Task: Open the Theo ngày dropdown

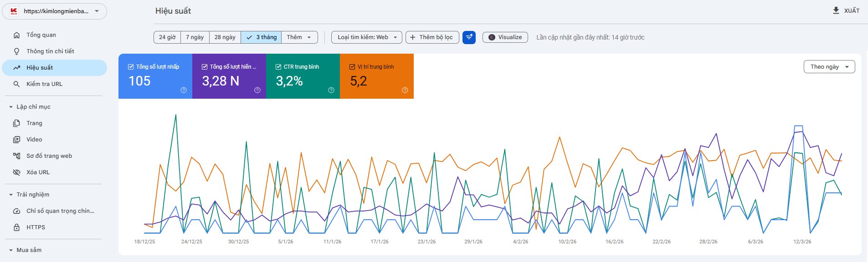Action: 829,67
